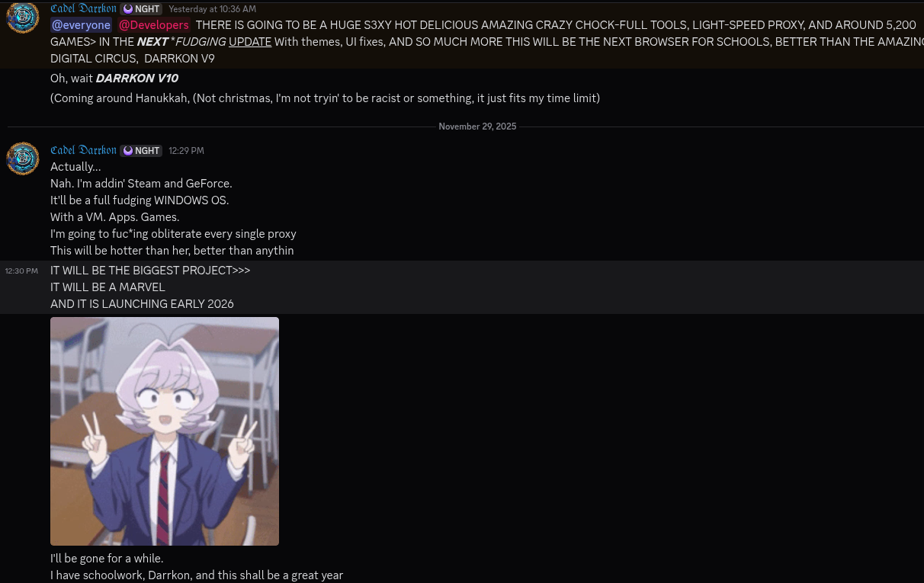Click 'AND IT IS LAUNCHING EARLY 2026' text
The height and width of the screenshot is (583, 924).
click(142, 304)
